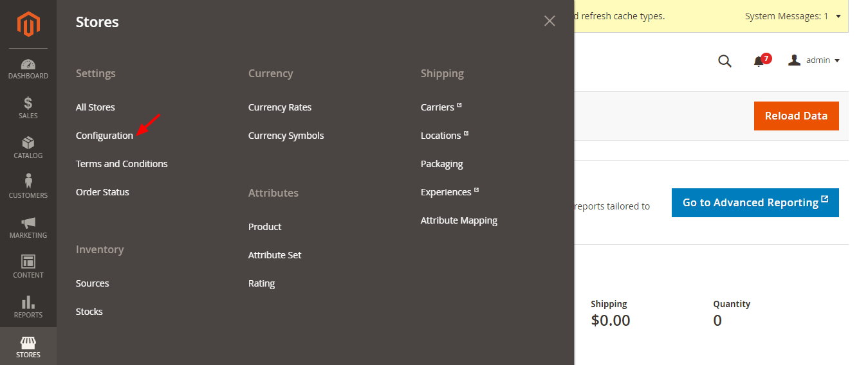
Task: Open notifications bell with 7 alerts
Action: pyautogui.click(x=759, y=61)
